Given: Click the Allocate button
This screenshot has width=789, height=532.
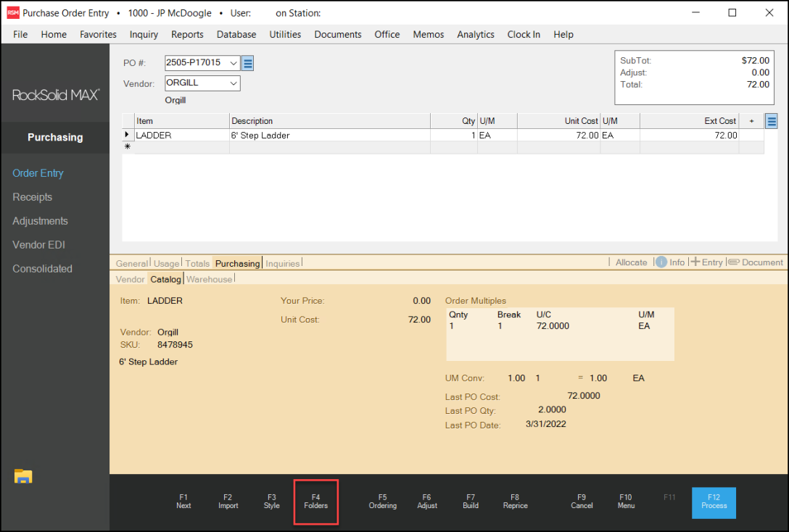Looking at the screenshot, I should click(x=631, y=262).
